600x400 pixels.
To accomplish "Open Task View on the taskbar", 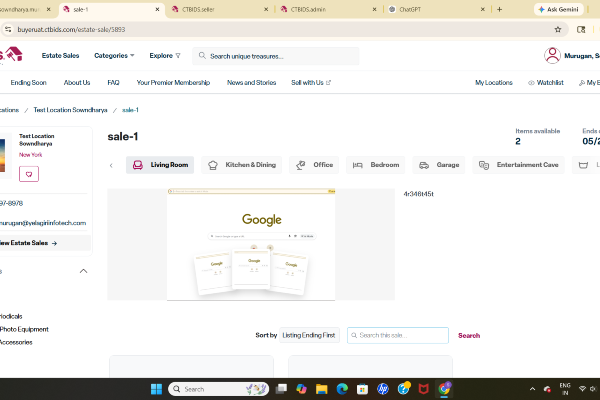I will (x=281, y=389).
